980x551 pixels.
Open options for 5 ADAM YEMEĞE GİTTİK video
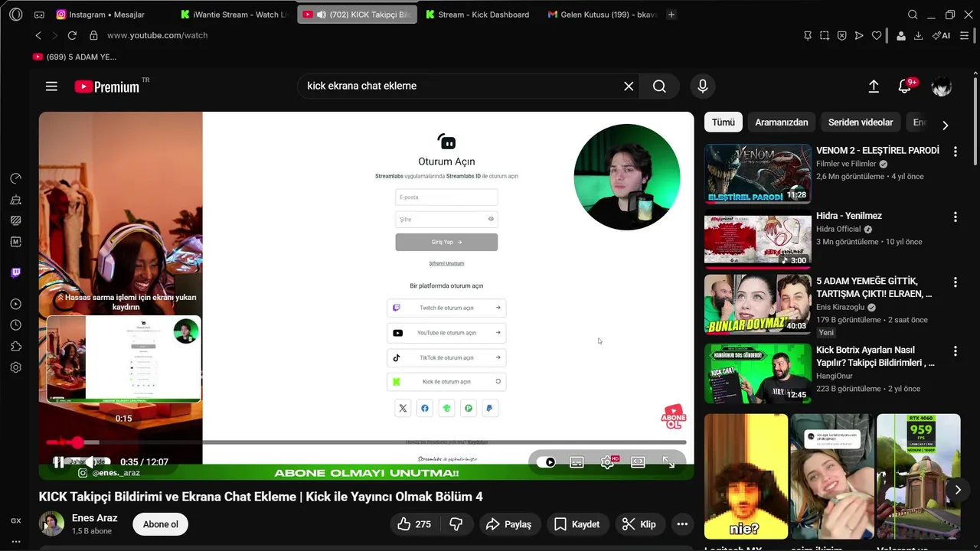click(955, 282)
